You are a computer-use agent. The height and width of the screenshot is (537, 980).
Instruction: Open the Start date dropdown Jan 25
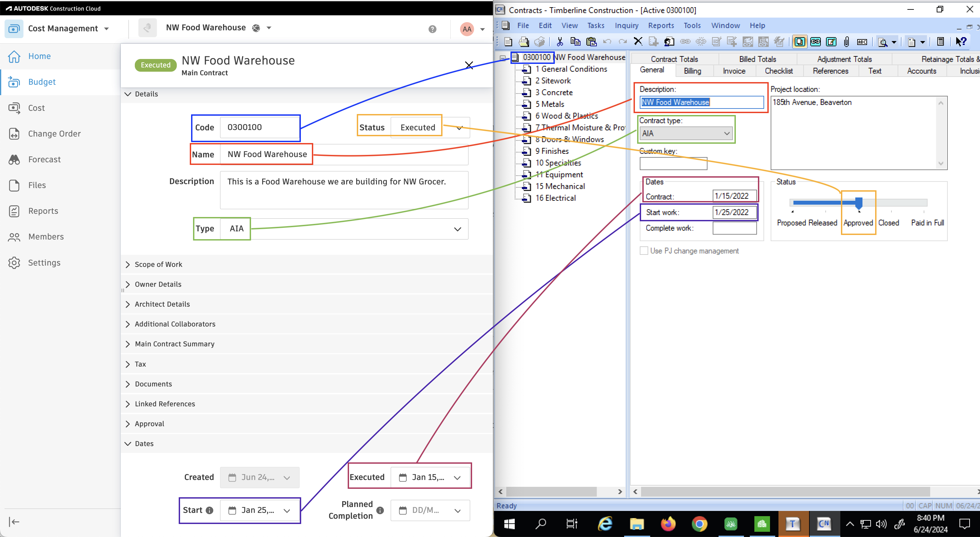(259, 510)
